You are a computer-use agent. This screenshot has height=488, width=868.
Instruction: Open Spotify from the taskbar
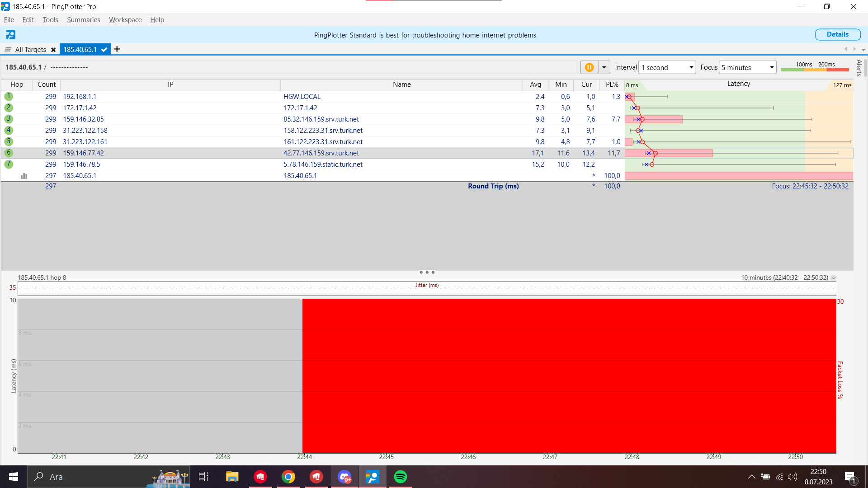400,477
